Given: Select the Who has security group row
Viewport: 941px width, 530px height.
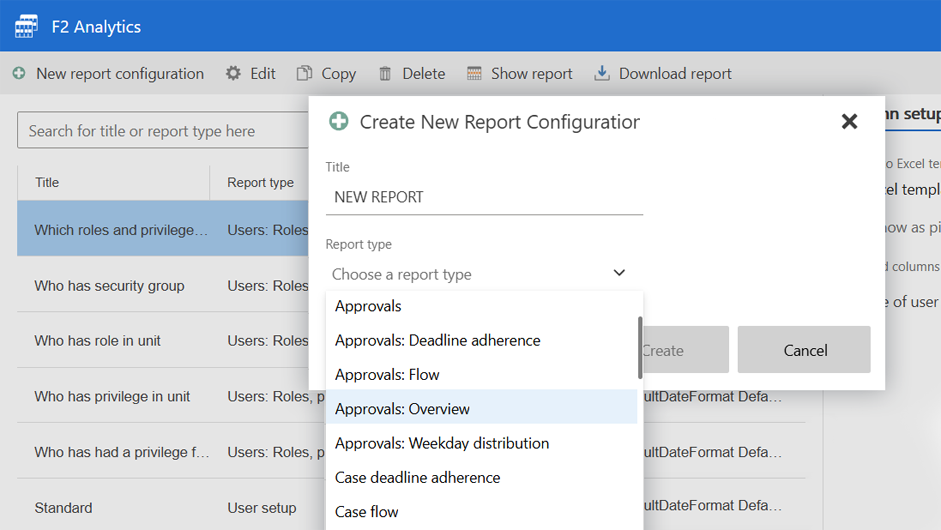Looking at the screenshot, I should click(163, 285).
